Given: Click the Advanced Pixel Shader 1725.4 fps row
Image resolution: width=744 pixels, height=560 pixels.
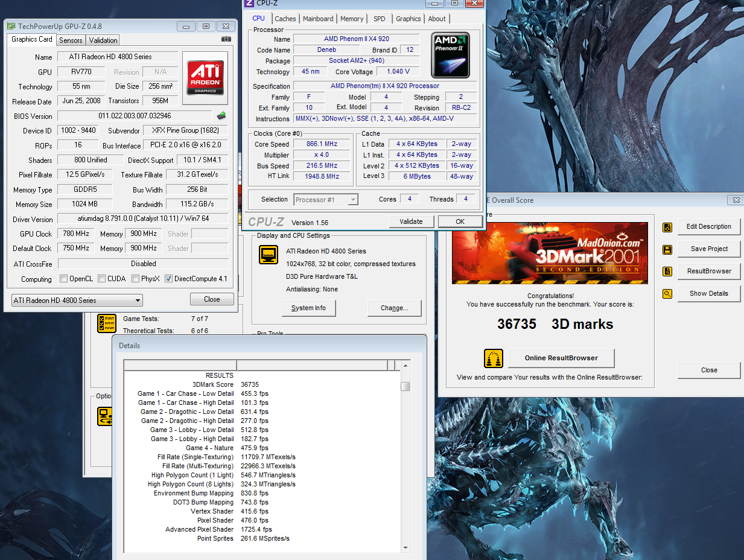Looking at the screenshot, I should (262, 529).
